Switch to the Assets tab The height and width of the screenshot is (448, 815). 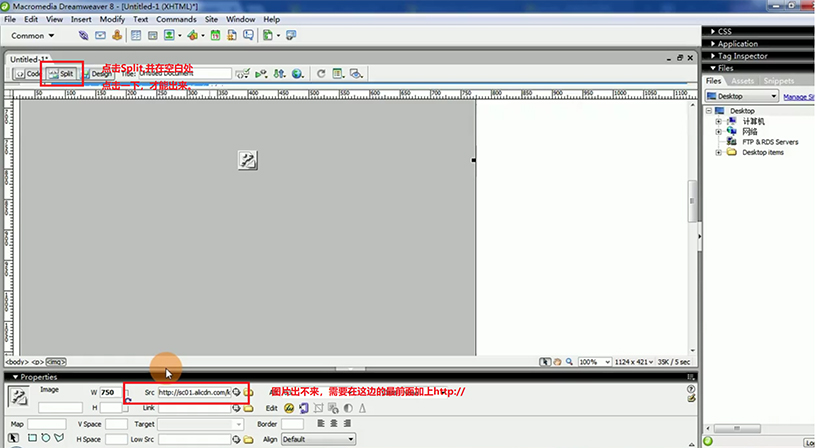coord(743,81)
